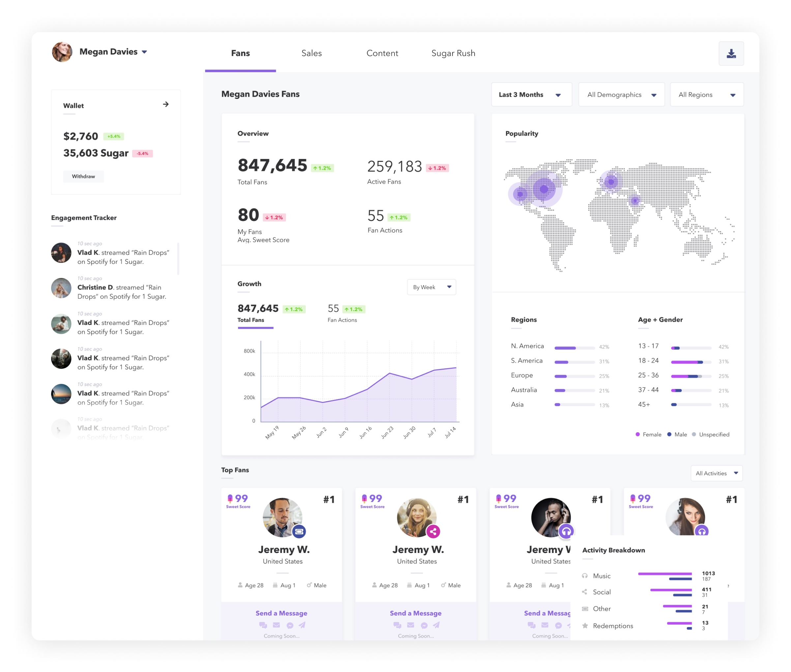Click headphones badge on third fan's avatar

(x=566, y=531)
